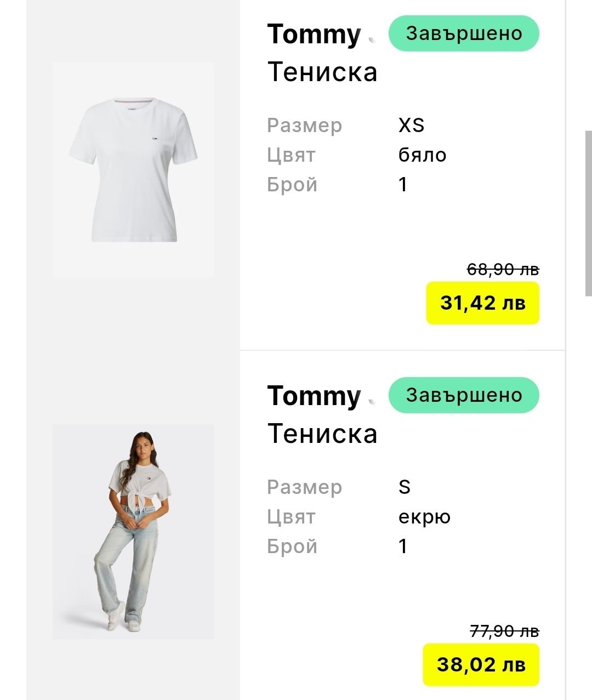
Task: Open the thumbnail of model in jeans
Action: tap(133, 531)
